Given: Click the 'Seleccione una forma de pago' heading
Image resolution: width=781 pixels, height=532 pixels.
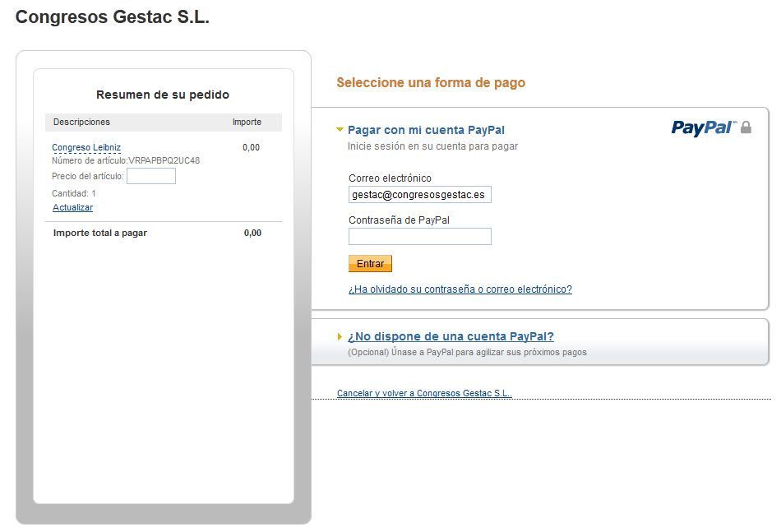Looking at the screenshot, I should pos(431,82).
